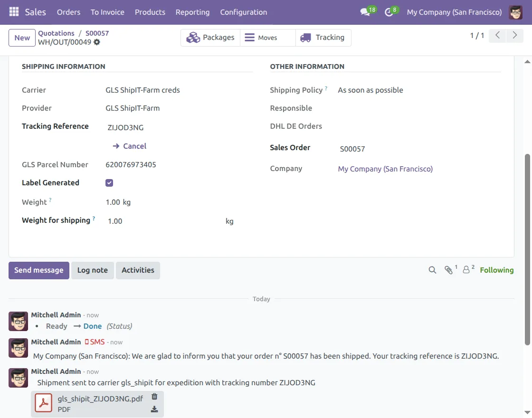Open the Packages smart button
532x418 pixels.
(x=210, y=38)
